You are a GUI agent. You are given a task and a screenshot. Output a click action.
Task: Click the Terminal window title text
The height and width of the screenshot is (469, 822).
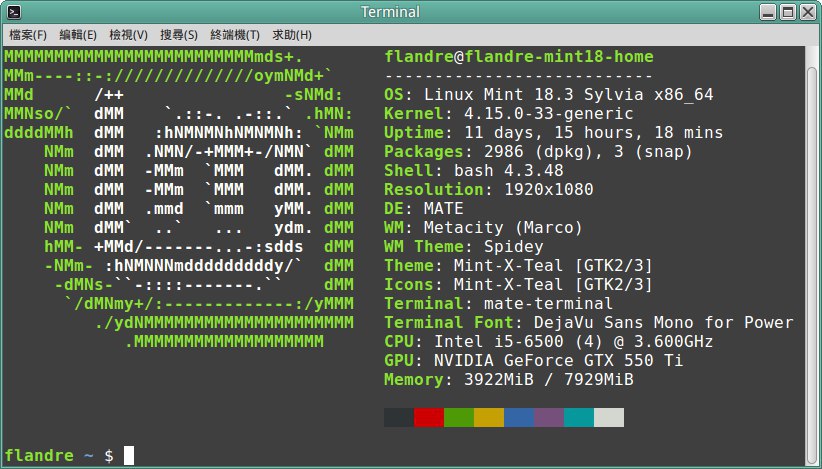click(390, 12)
